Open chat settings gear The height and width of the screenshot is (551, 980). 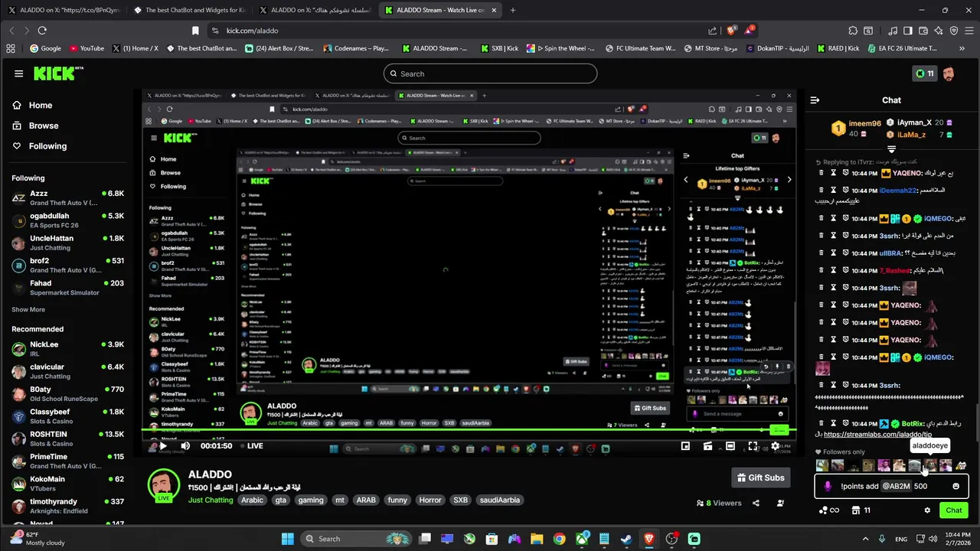[927, 510]
